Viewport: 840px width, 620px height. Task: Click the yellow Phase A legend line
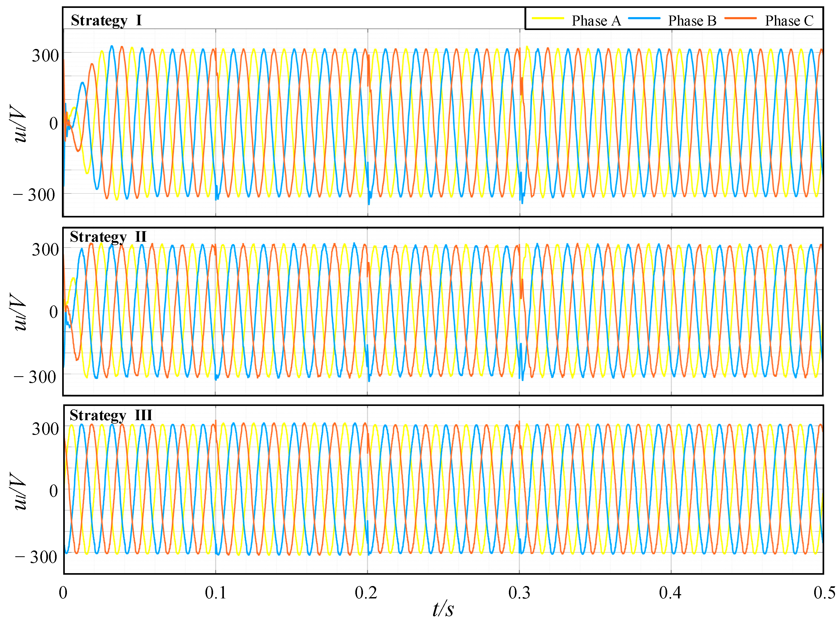pos(548,18)
